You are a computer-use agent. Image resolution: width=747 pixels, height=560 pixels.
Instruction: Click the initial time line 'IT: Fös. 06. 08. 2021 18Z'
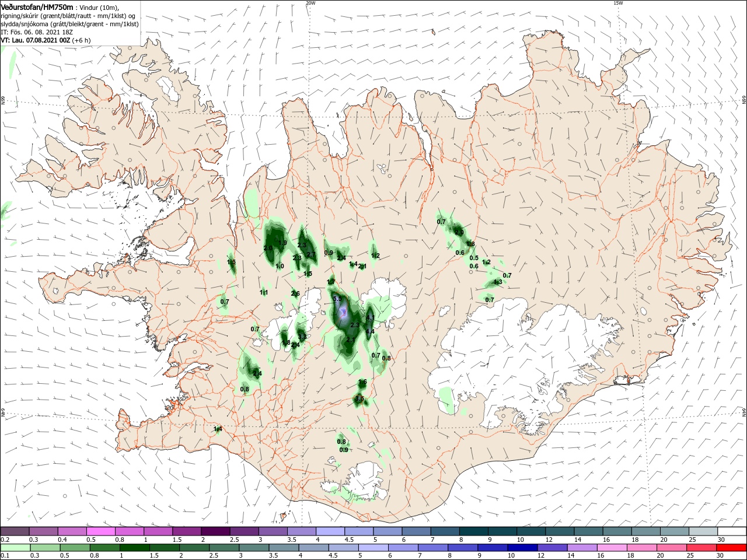tap(37, 32)
